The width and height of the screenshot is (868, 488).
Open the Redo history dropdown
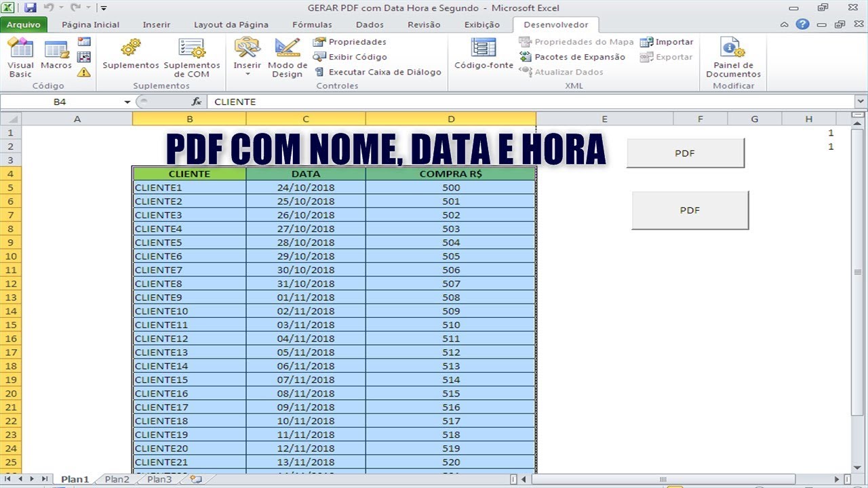click(88, 8)
